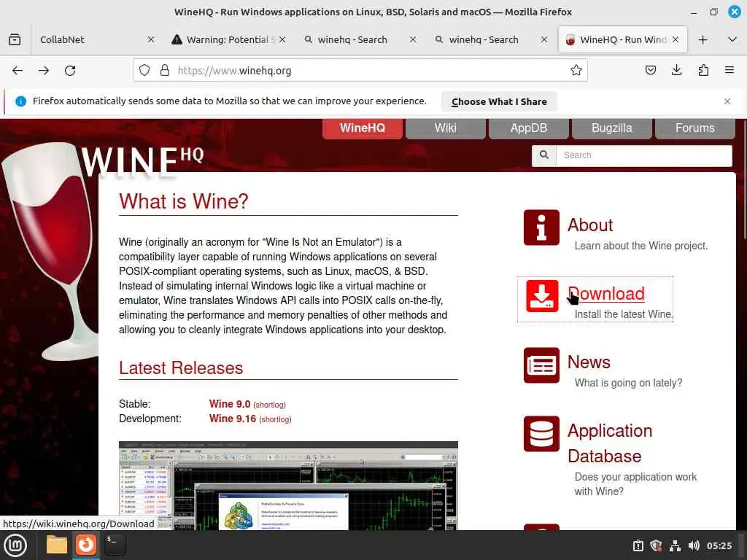Show site security padlock info
Screen dimensions: 747x560
165,71
